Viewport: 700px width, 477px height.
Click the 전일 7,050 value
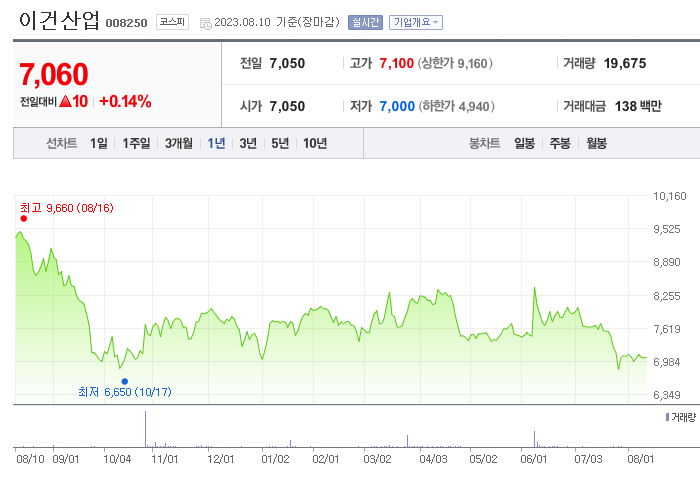(x=287, y=63)
